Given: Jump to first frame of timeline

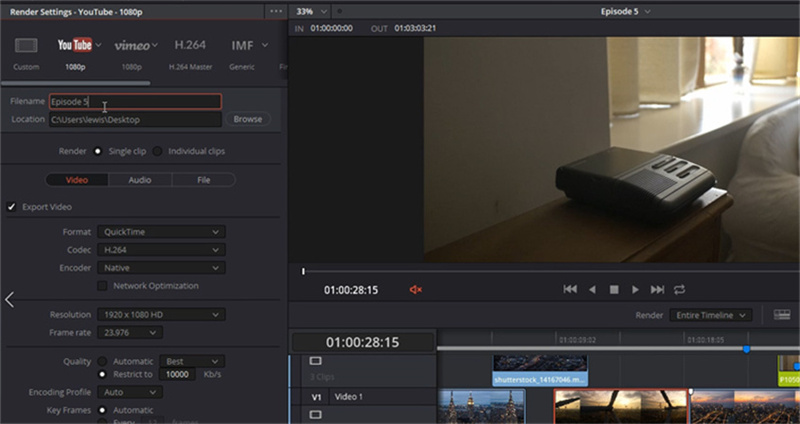Looking at the screenshot, I should click(570, 290).
